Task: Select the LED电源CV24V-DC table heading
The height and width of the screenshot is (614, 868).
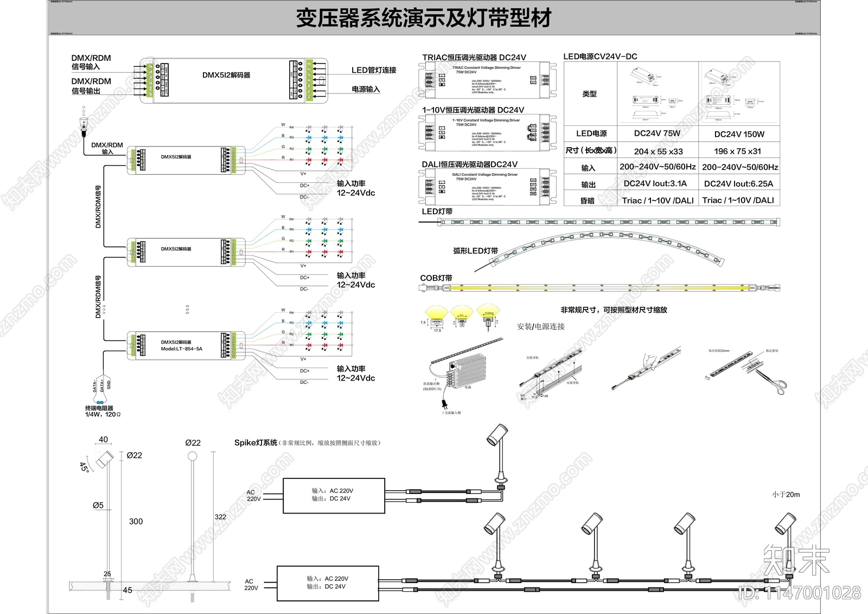Action: (x=600, y=56)
